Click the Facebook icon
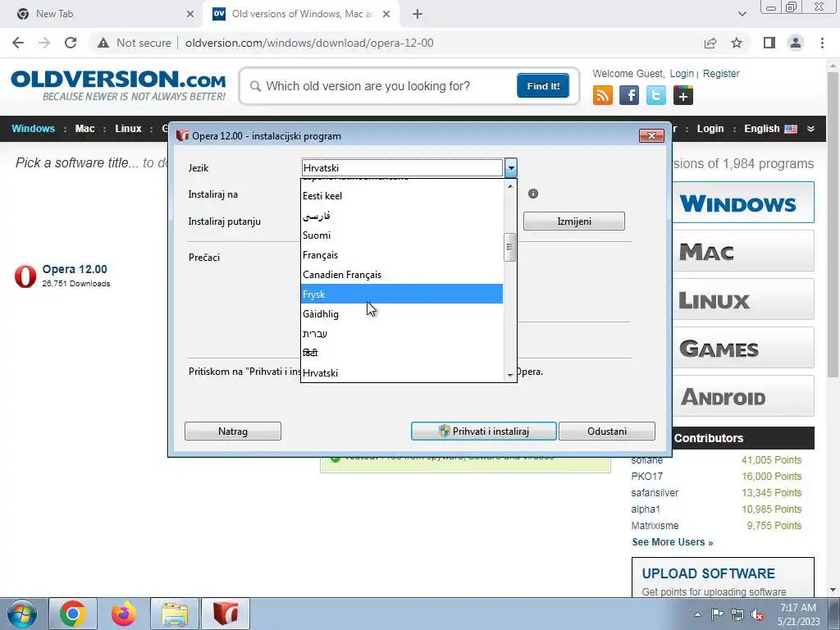Image resolution: width=840 pixels, height=630 pixels. pos(629,95)
